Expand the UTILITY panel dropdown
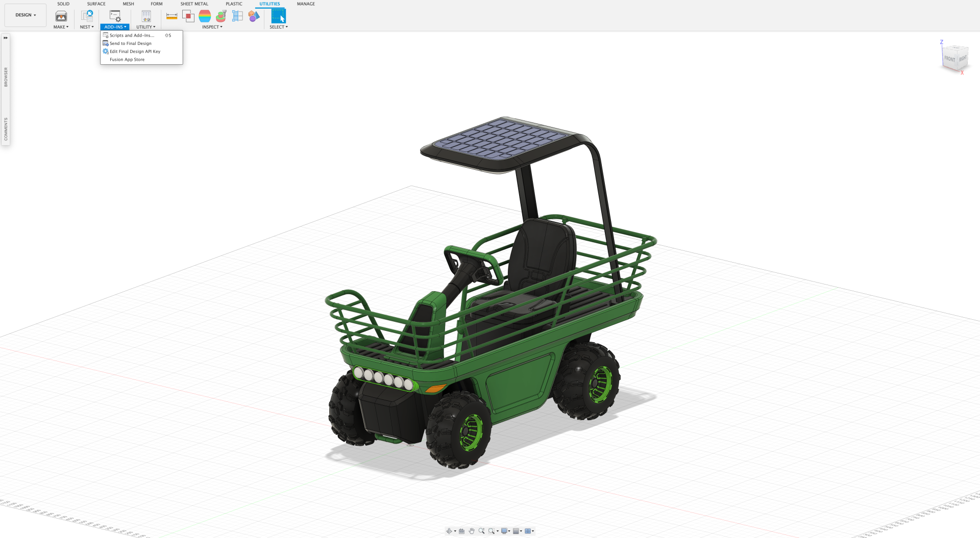The height and width of the screenshot is (538, 980). pos(146,27)
